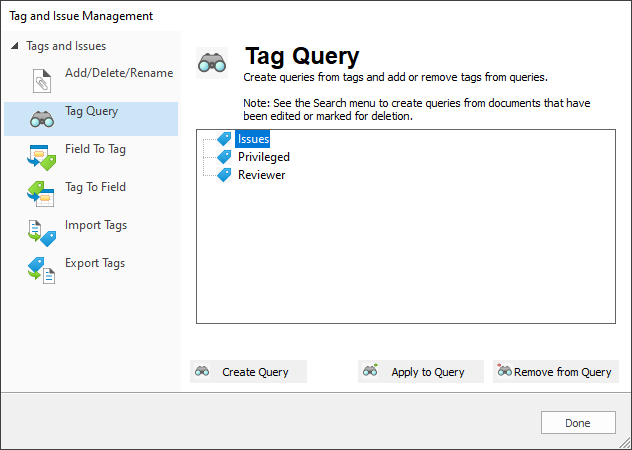The height and width of the screenshot is (450, 632).
Task: Open the Add/Delete/Rename page
Action: (119, 73)
